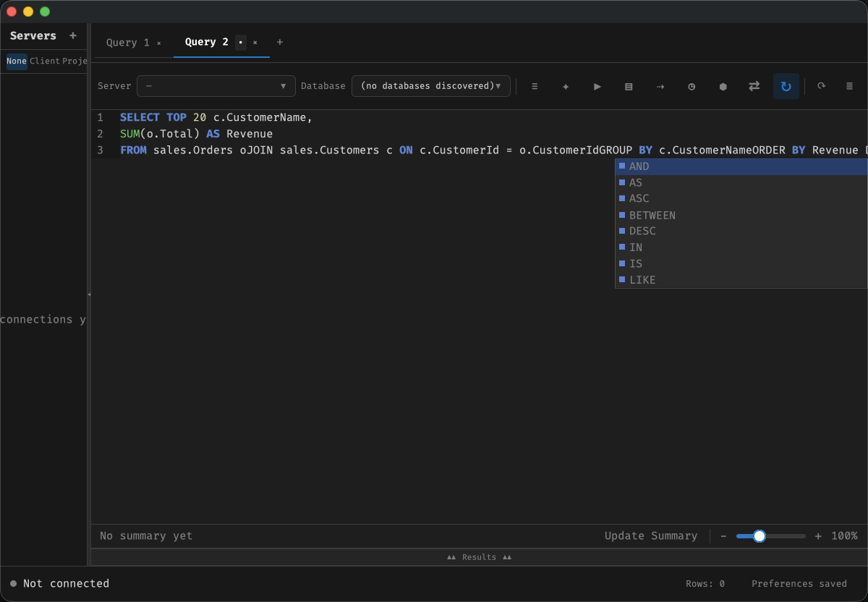Toggle the highlighted blue refresh icon
This screenshot has width=868, height=602.
pyautogui.click(x=786, y=86)
